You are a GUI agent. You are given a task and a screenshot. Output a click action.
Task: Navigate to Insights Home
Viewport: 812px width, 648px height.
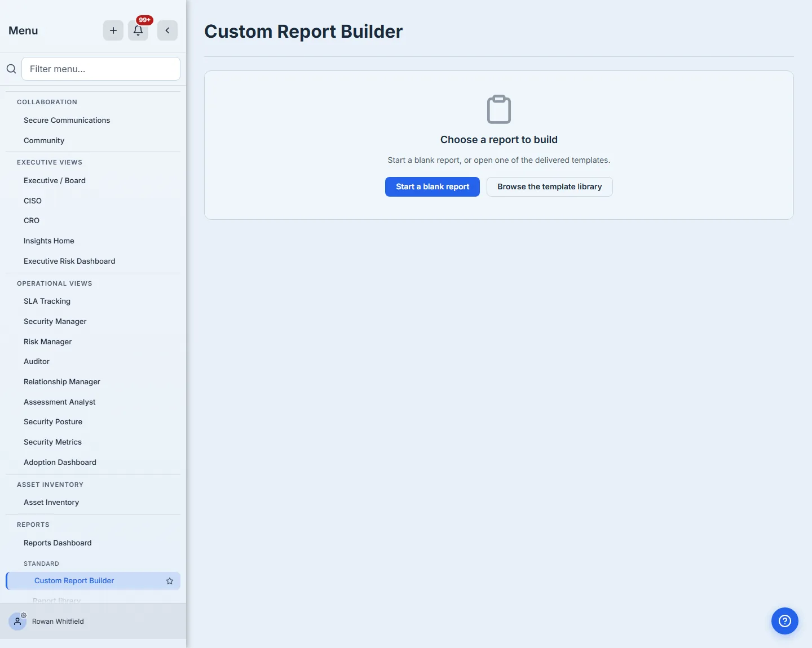(x=93, y=241)
